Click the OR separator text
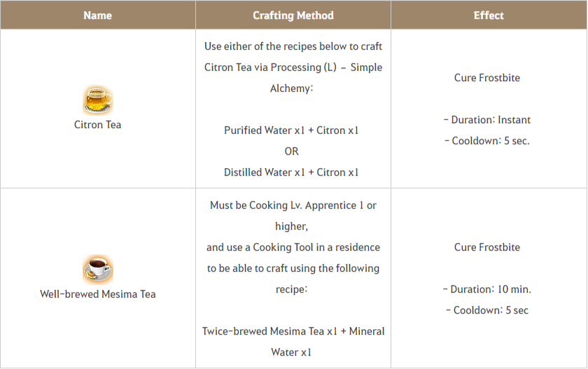Screen dimensions: 588x369 291,151
